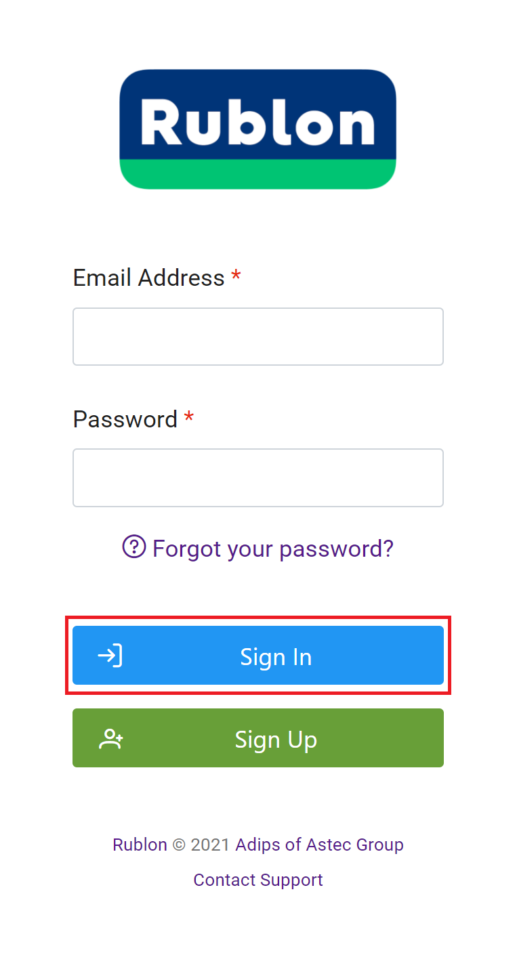Click the red asterisk beside Password
This screenshot has height=980, width=517.
click(189, 417)
